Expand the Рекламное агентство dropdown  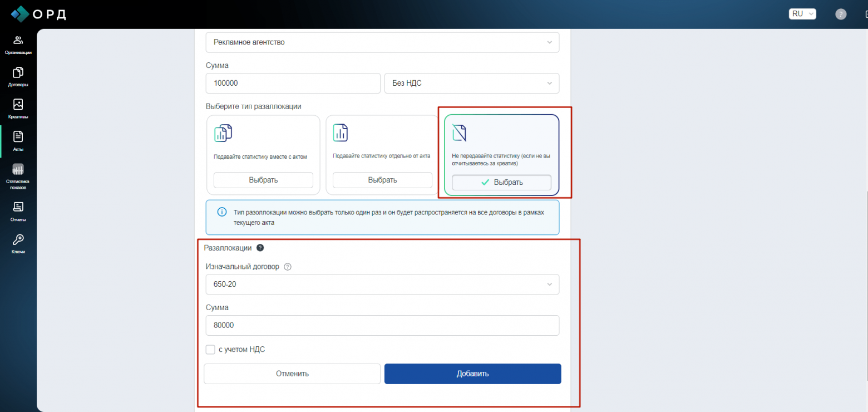click(382, 42)
